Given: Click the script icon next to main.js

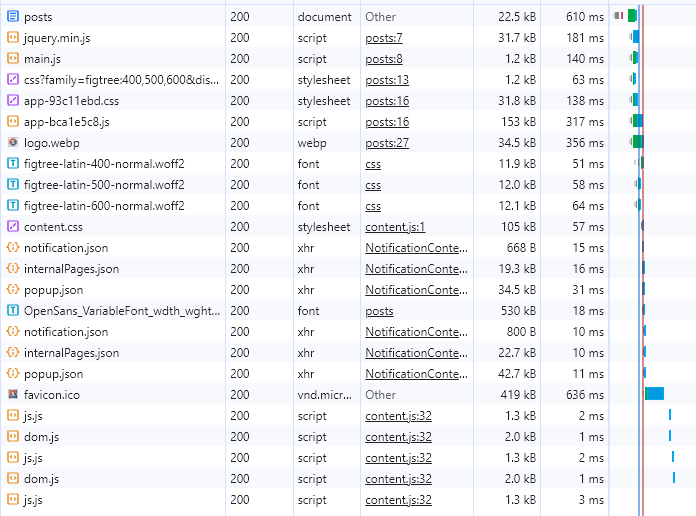Looking at the screenshot, I should tap(13, 58).
